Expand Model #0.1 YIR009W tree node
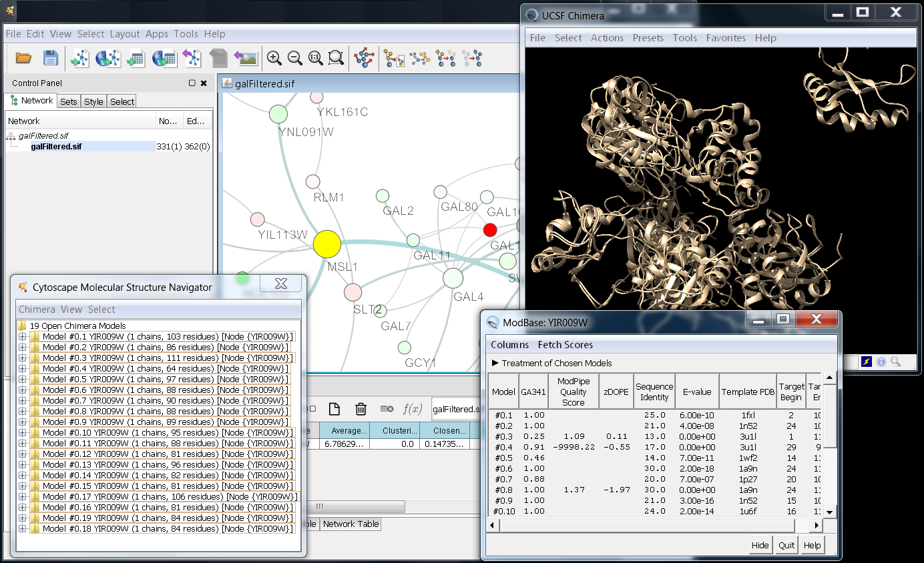Viewport: 924px width, 563px height. (x=22, y=337)
